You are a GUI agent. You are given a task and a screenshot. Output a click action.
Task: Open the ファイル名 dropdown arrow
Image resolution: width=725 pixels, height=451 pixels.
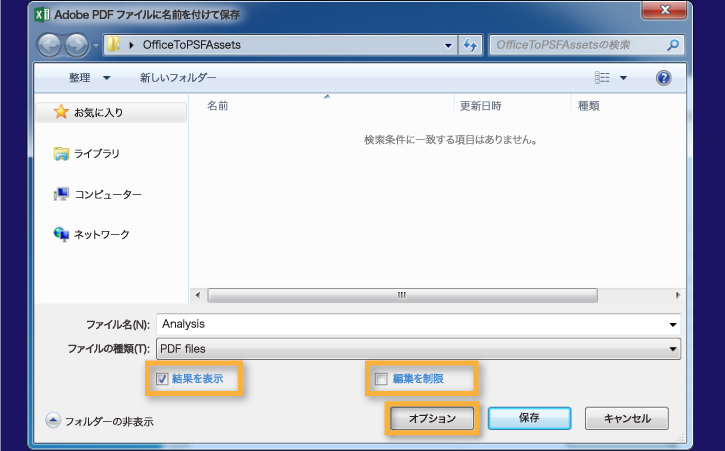click(673, 325)
